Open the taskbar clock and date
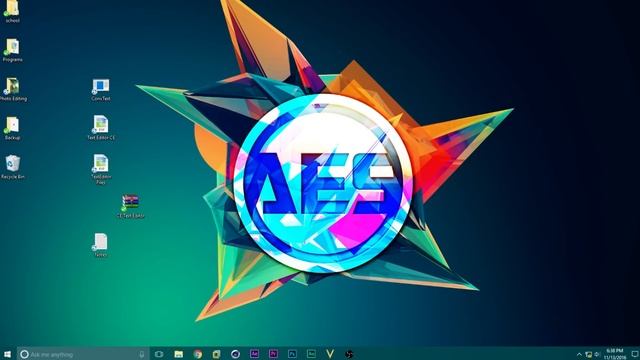The image size is (640, 360). 615,354
